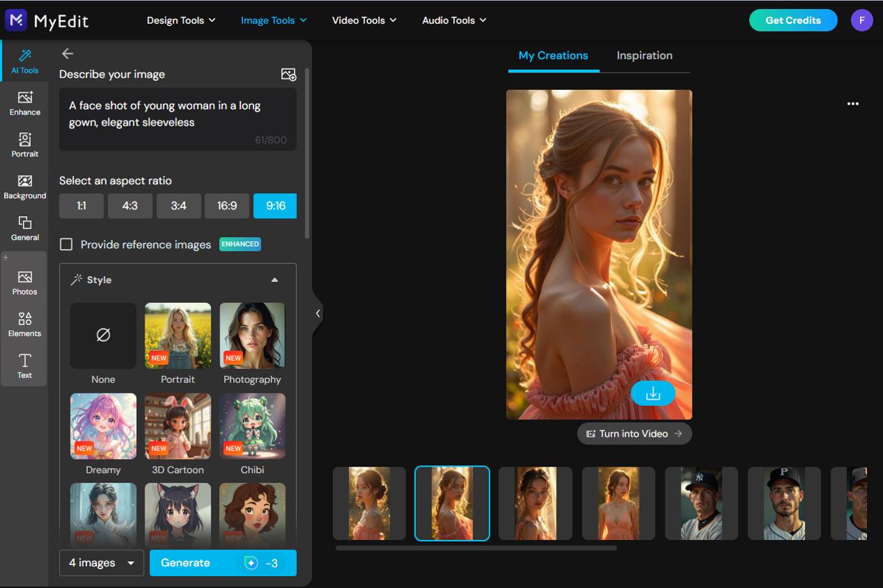Select the baseball player thumbnail with the NY cap
Viewport: 883px width, 588px height.
701,503
